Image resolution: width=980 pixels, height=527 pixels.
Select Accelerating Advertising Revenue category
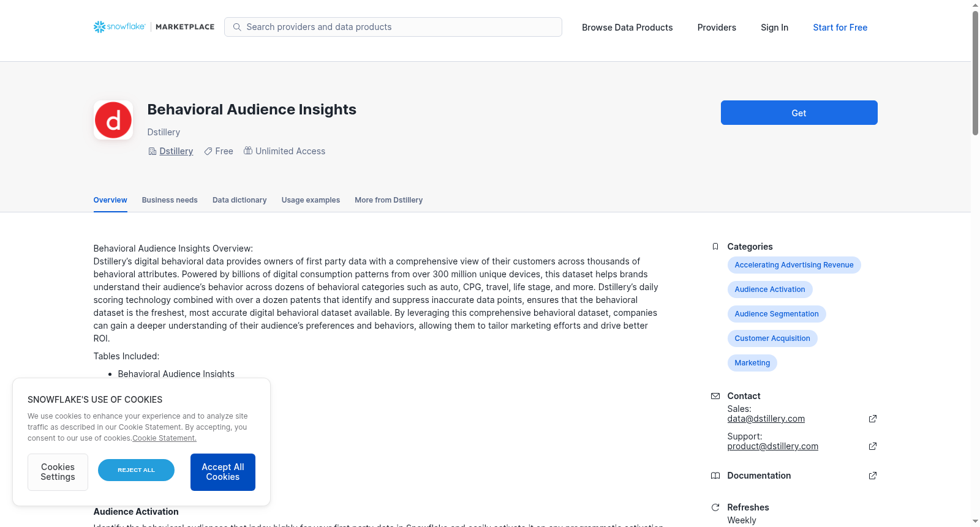click(794, 265)
